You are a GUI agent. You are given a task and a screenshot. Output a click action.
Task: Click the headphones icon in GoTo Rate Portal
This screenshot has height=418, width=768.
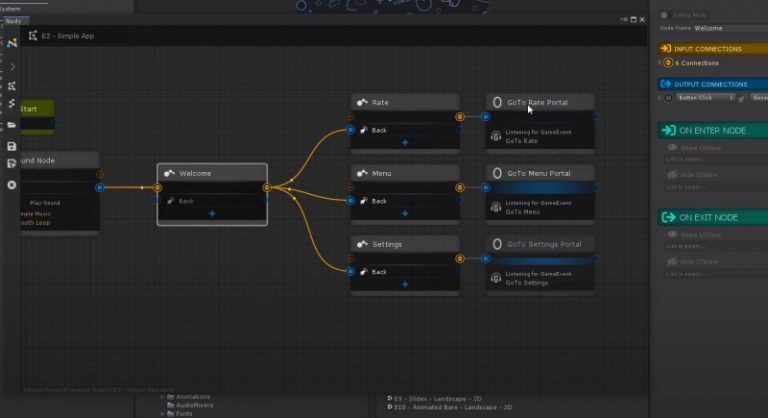(496, 136)
